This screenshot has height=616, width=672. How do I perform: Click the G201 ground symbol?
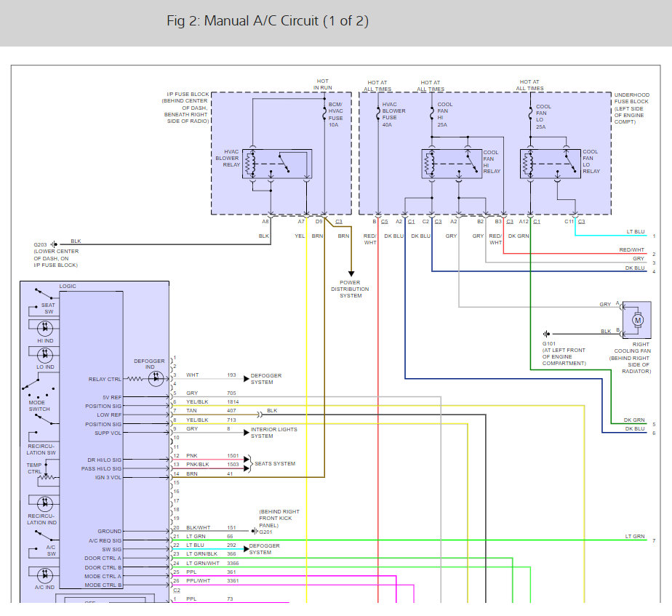pos(255,532)
